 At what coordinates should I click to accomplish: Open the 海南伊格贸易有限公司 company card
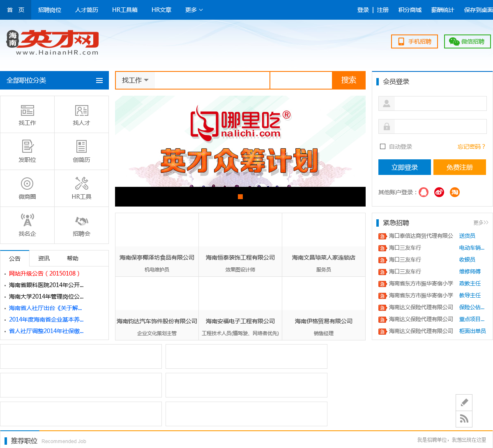pyautogui.click(x=324, y=308)
